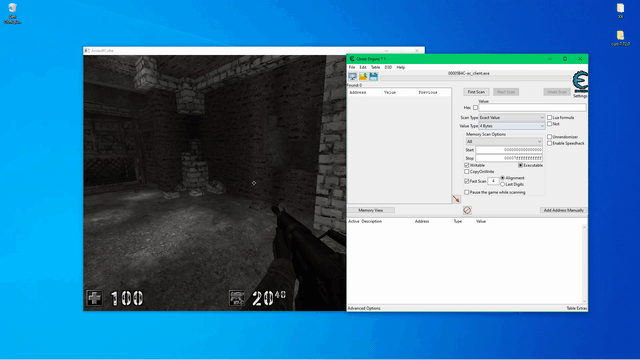
Task: Enable the Unrandomizer checkbox
Action: coord(549,137)
